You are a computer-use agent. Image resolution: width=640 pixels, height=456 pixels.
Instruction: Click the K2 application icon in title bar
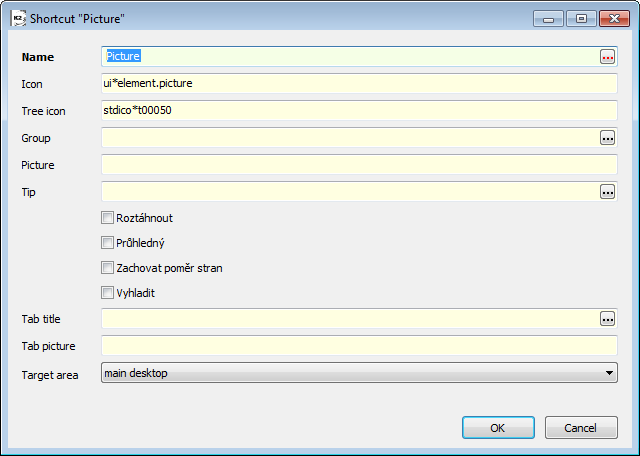coord(18,18)
